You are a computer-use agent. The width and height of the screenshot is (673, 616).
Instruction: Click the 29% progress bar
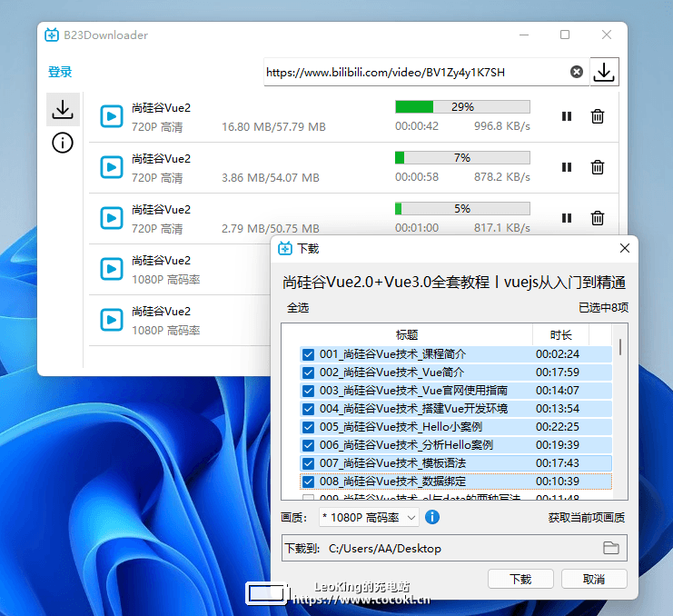(462, 106)
